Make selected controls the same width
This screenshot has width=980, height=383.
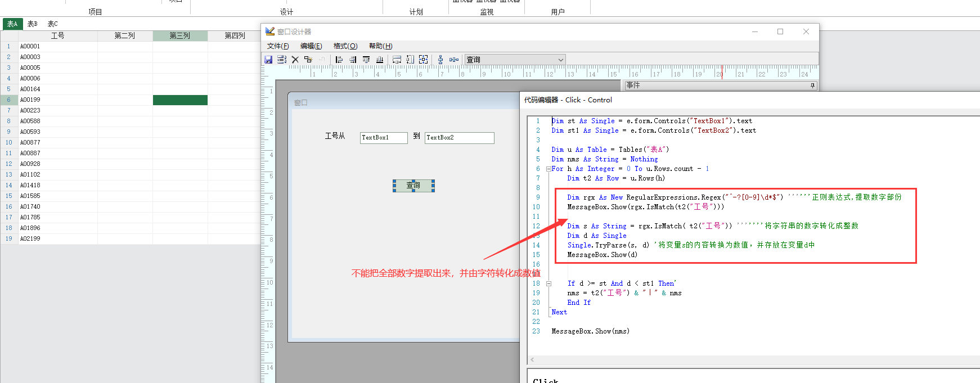[397, 60]
